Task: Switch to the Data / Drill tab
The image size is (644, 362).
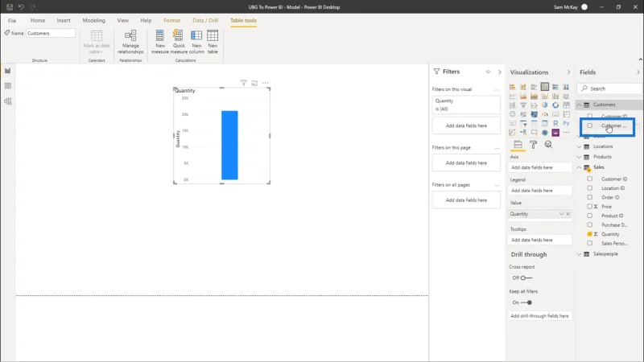Action: [x=205, y=21]
